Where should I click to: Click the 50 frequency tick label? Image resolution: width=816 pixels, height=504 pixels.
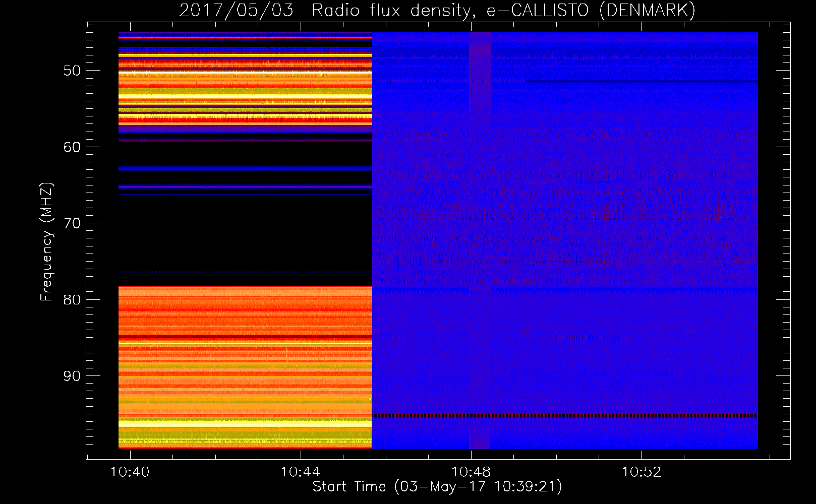point(72,71)
